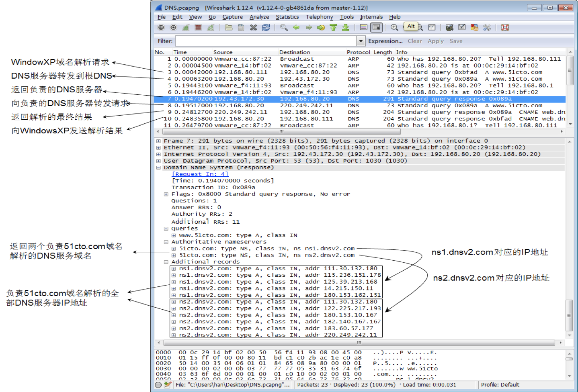Open the Statistics menu
The image size is (578, 392).
(x=287, y=17)
